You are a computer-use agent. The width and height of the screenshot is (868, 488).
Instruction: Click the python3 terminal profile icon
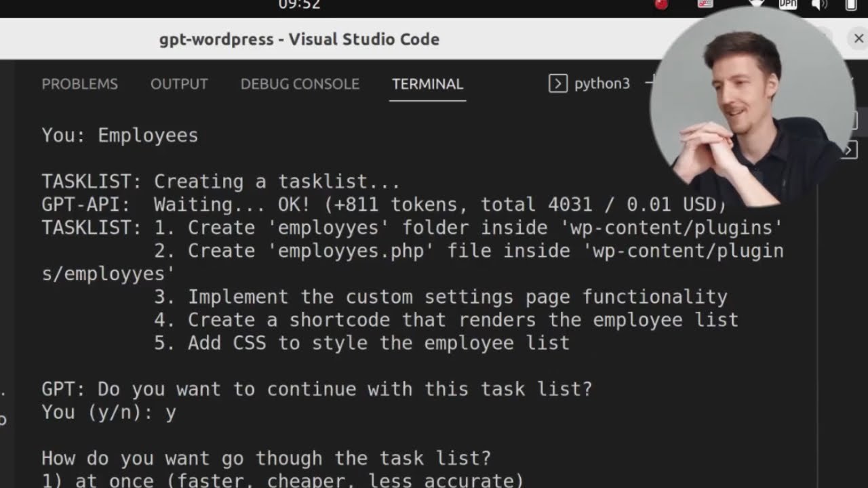pyautogui.click(x=557, y=83)
